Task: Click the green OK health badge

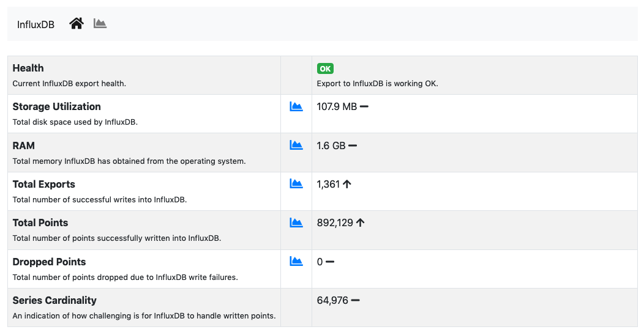Action: pyautogui.click(x=325, y=68)
